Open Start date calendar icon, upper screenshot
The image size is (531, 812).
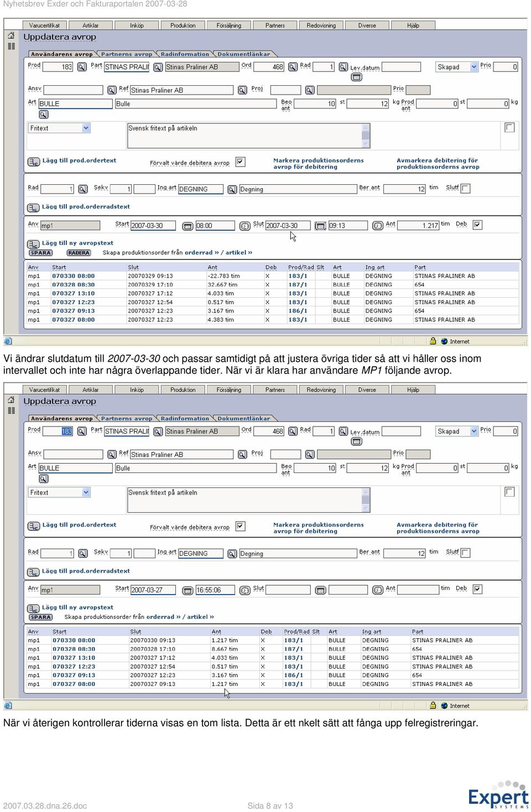(188, 226)
